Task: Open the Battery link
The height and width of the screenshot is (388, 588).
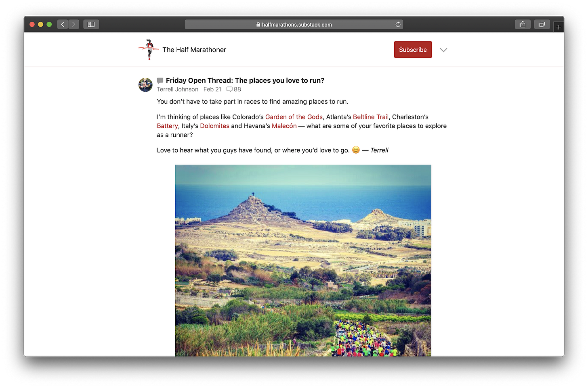Action: [x=167, y=126]
